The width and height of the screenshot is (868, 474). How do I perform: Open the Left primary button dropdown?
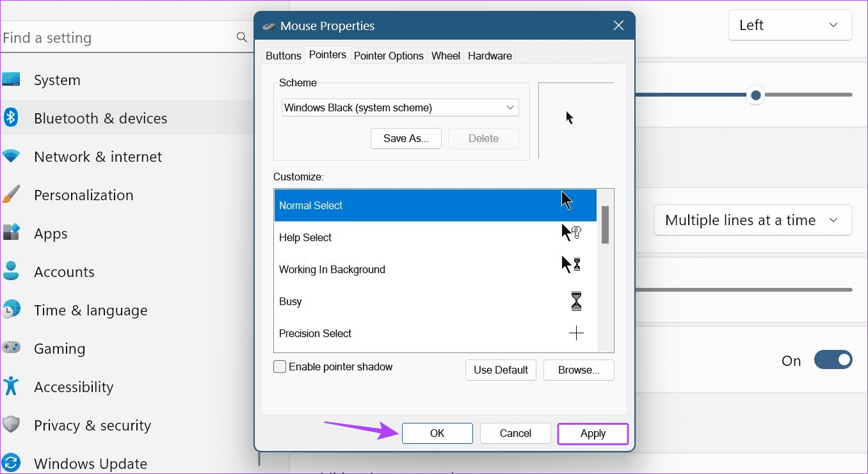[x=790, y=25]
